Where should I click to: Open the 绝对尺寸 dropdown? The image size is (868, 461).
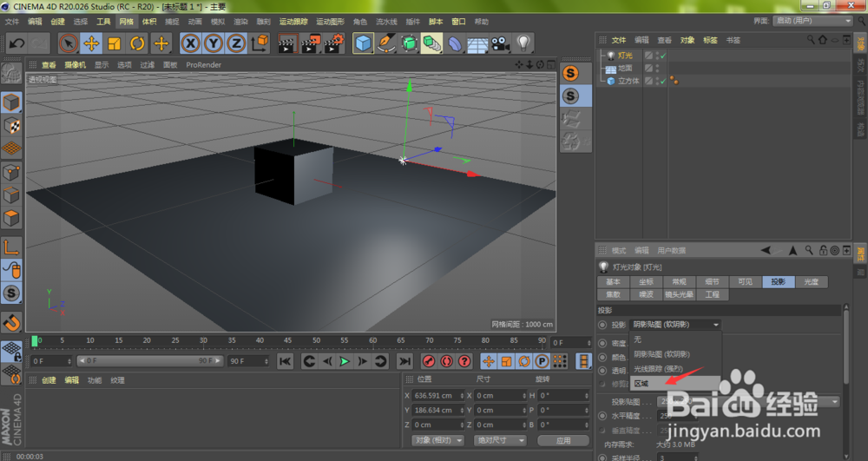(x=501, y=440)
